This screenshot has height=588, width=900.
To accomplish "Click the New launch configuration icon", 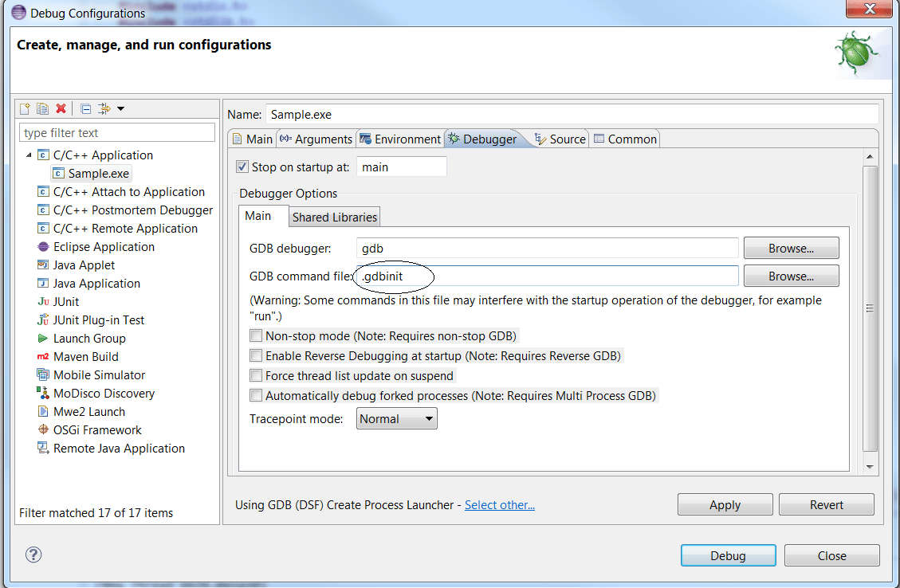I will pyautogui.click(x=26, y=108).
